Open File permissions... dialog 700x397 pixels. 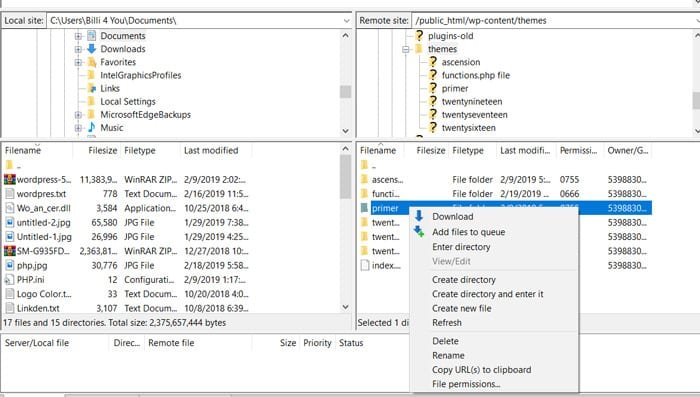466,384
